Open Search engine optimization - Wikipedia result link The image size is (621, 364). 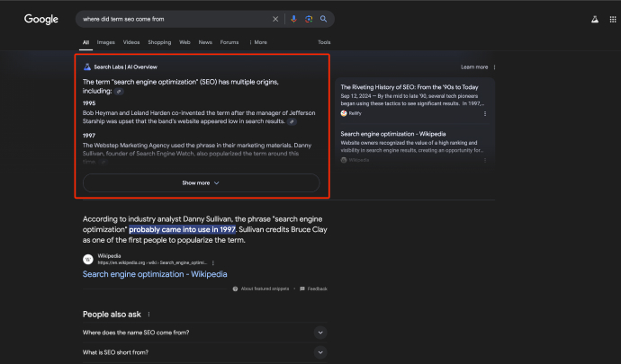pos(155,274)
